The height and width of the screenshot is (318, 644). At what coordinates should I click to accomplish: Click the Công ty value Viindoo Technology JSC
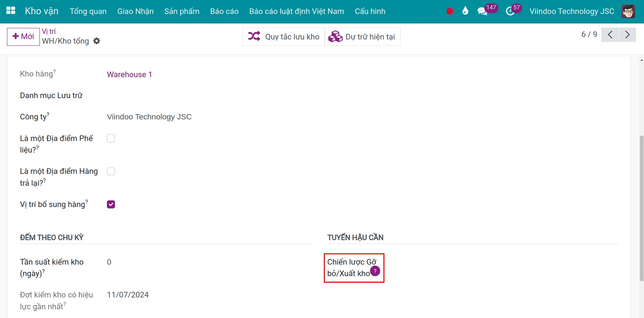pos(149,117)
